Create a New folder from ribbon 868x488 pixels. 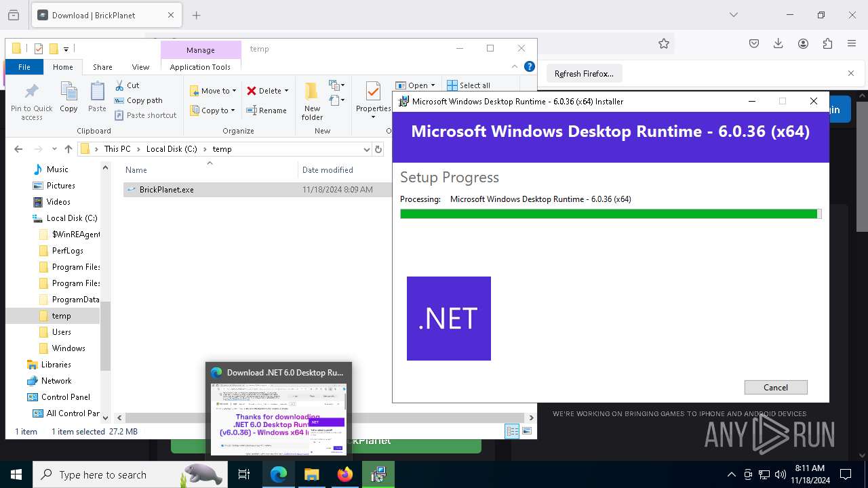(312, 102)
